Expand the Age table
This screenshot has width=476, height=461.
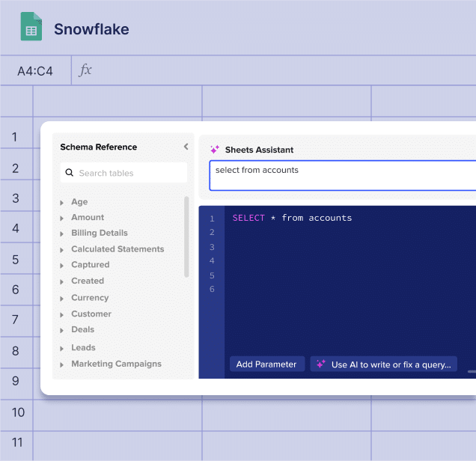click(61, 202)
